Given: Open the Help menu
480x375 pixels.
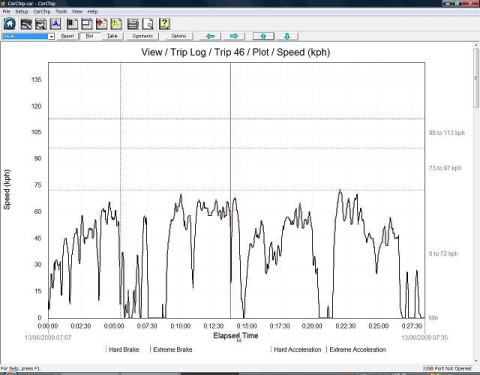Looking at the screenshot, I should [x=92, y=11].
